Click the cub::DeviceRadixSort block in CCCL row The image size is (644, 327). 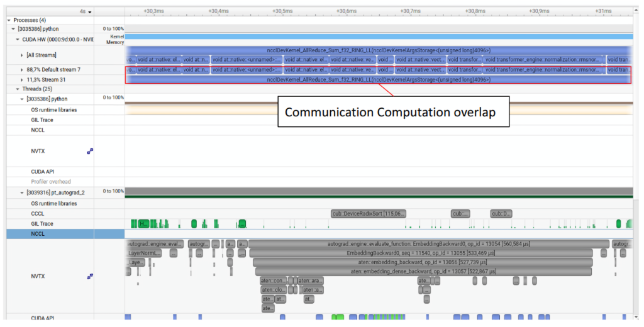click(x=369, y=213)
